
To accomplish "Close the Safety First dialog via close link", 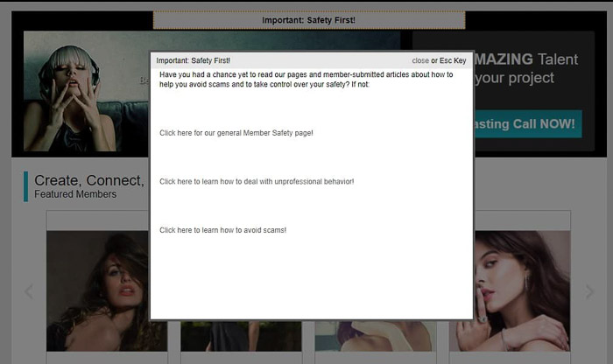I will point(420,61).
